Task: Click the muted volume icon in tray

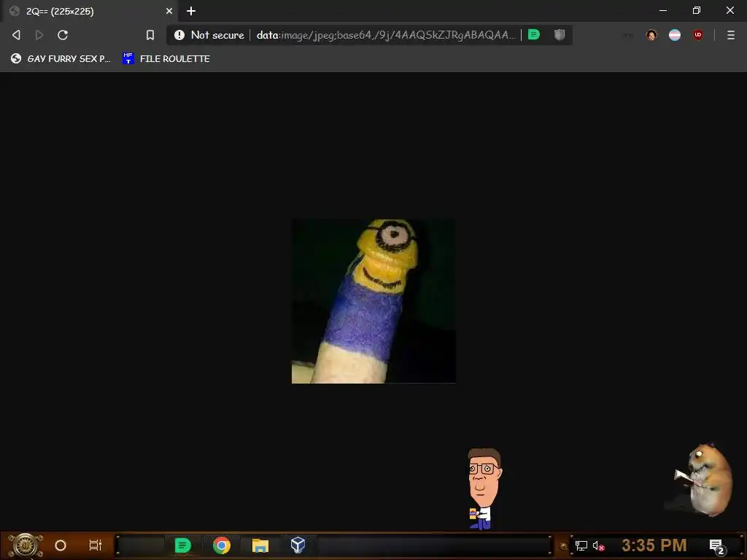Action: point(598,545)
